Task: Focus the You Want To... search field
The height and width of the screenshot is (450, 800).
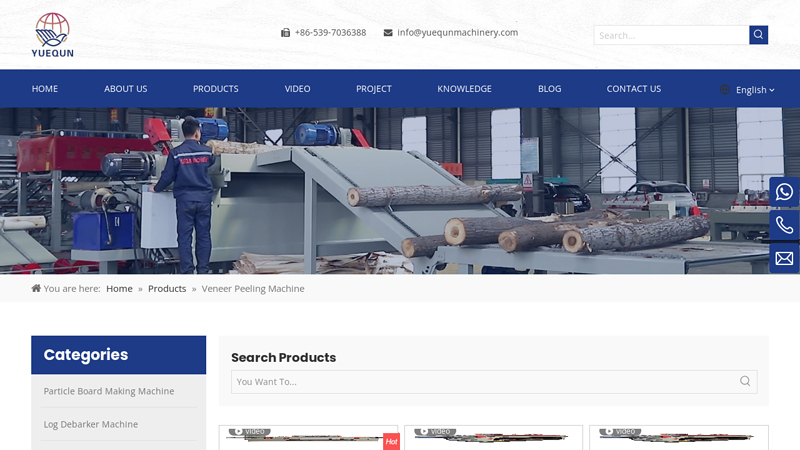Action: tap(494, 382)
